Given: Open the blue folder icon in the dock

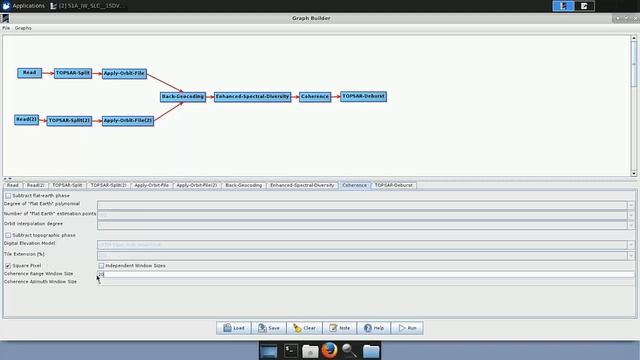Looking at the screenshot, I should (x=371, y=351).
